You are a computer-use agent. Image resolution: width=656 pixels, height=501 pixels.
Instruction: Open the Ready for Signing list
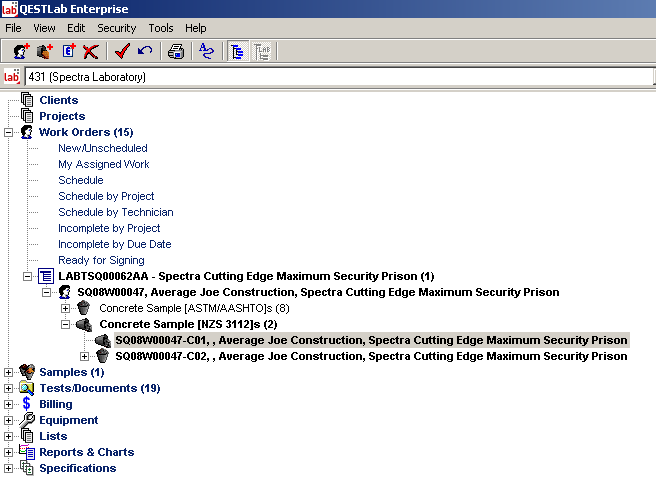(102, 260)
